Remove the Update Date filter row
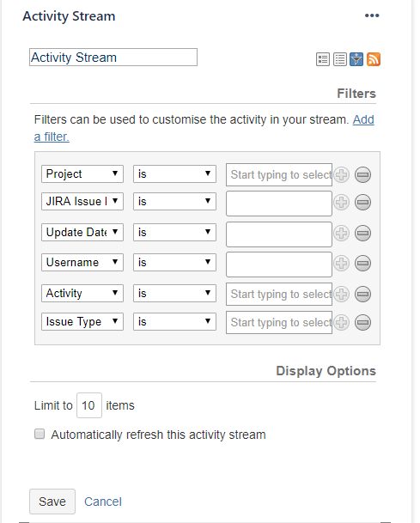The width and height of the screenshot is (420, 523). pyautogui.click(x=362, y=233)
